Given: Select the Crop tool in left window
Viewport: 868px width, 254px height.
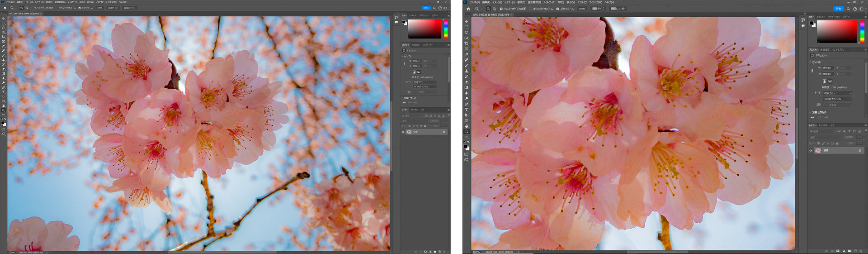Looking at the screenshot, I should [4, 37].
